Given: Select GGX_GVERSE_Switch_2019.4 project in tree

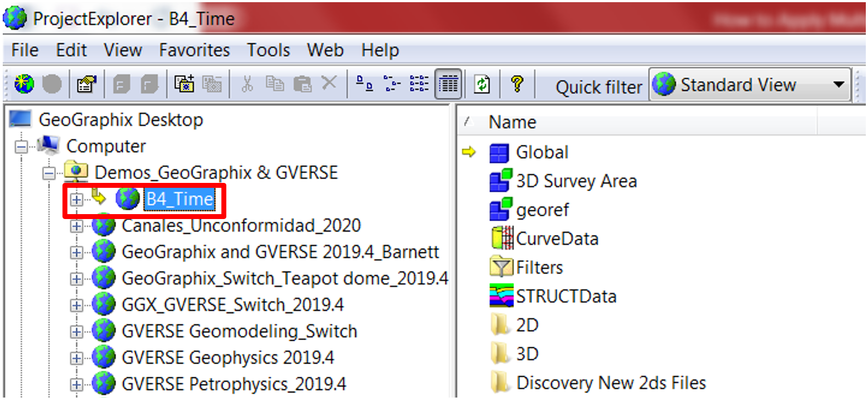Looking at the screenshot, I should 233,304.
